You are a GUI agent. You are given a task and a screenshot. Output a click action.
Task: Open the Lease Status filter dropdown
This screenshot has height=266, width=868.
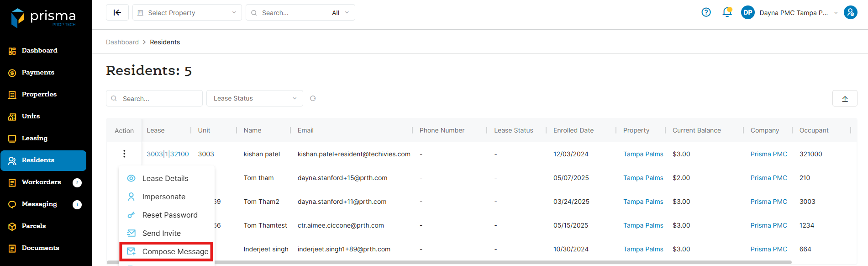pos(254,98)
